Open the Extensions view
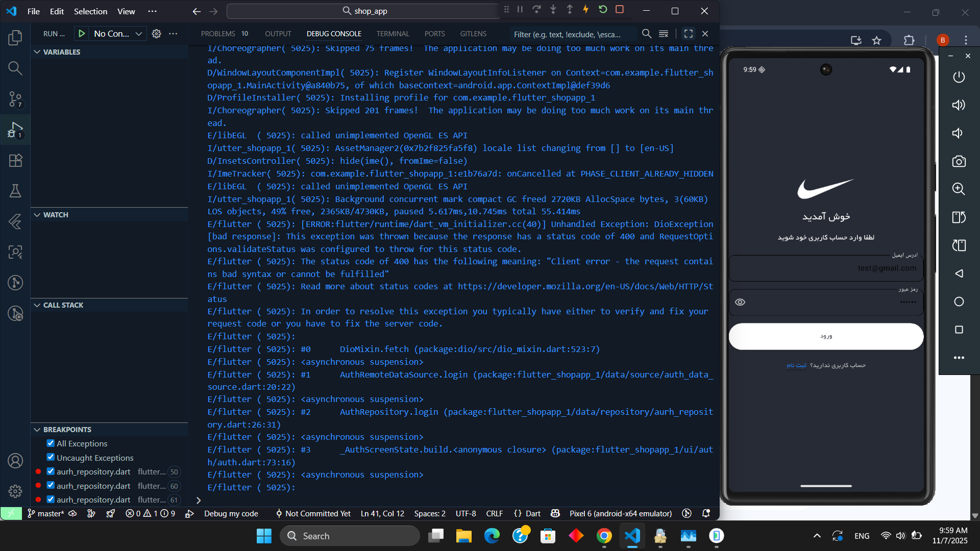980x551 pixels. coord(15,161)
